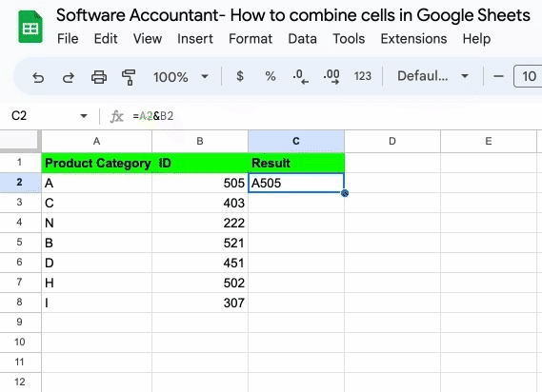This screenshot has width=542, height=392.
Task: Select the Paint format roller icon
Action: 129,77
